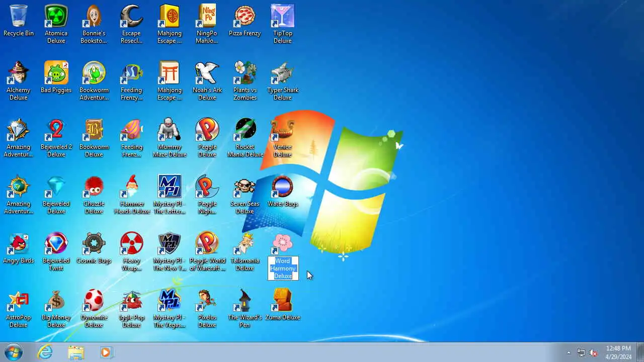Select The Wizard's Pen shortcut
The height and width of the screenshot is (362, 644).
pos(245,300)
